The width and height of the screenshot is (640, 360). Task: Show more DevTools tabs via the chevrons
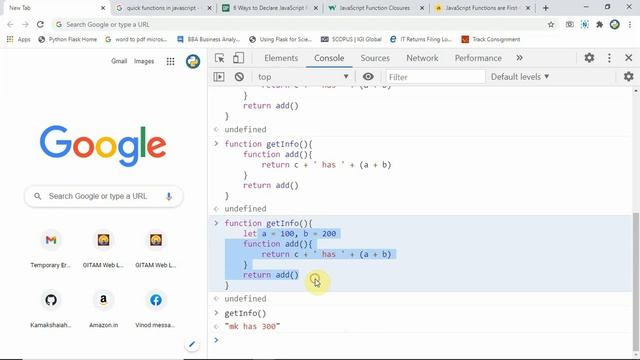tap(519, 58)
